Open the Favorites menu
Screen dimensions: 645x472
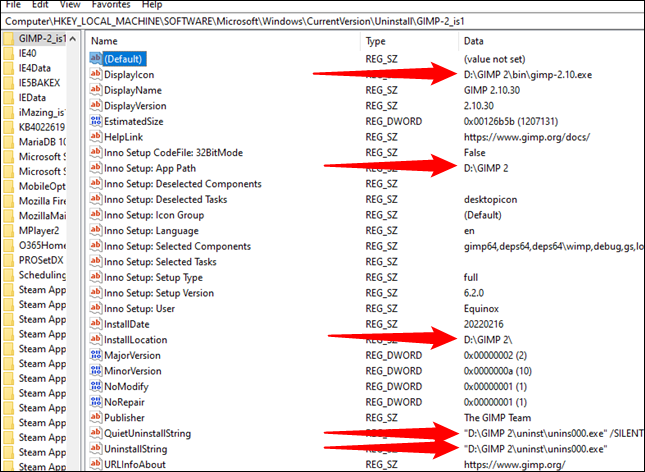click(111, 5)
